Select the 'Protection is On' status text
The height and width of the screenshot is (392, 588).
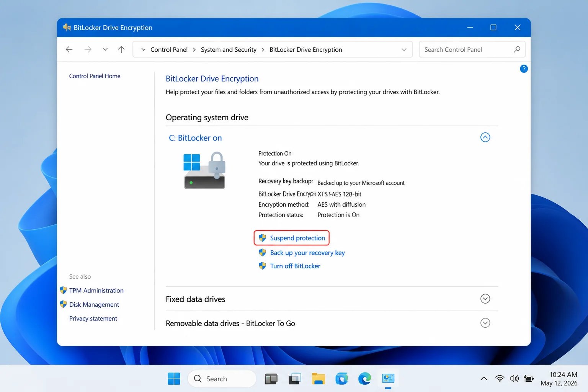pyautogui.click(x=338, y=215)
